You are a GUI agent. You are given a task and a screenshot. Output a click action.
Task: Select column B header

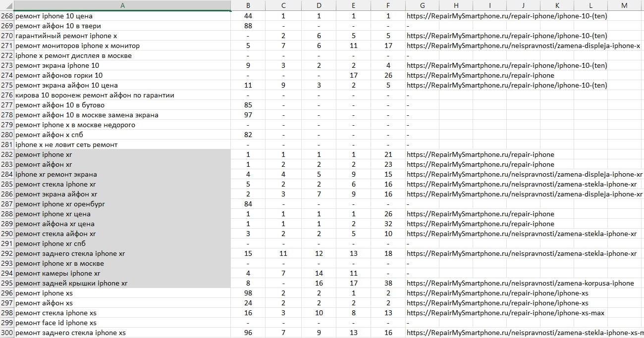[x=248, y=5]
